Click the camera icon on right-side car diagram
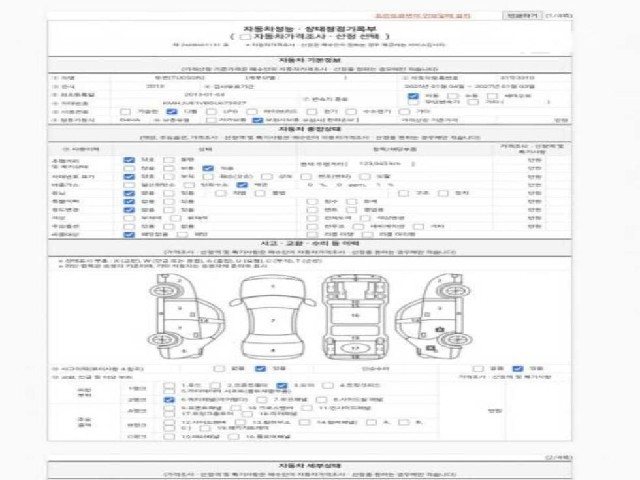This screenshot has height=480, width=640. pos(440,329)
